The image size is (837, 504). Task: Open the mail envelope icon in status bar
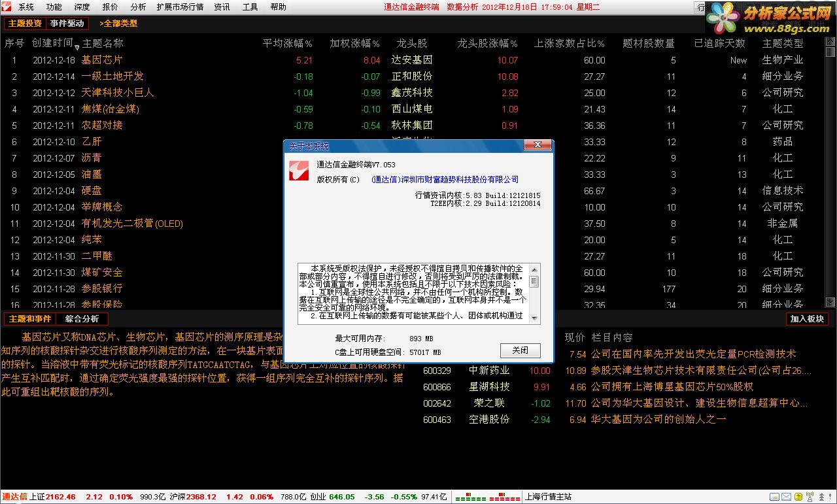pos(786,497)
